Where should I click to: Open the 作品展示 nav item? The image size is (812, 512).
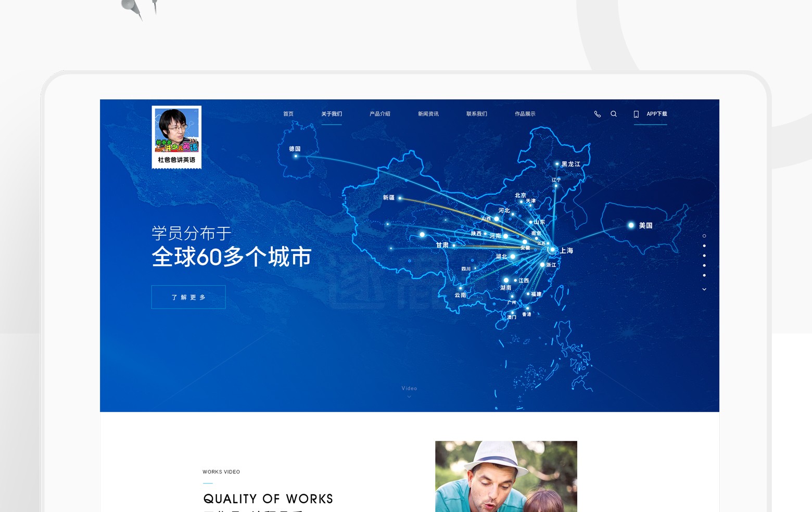[x=525, y=114]
